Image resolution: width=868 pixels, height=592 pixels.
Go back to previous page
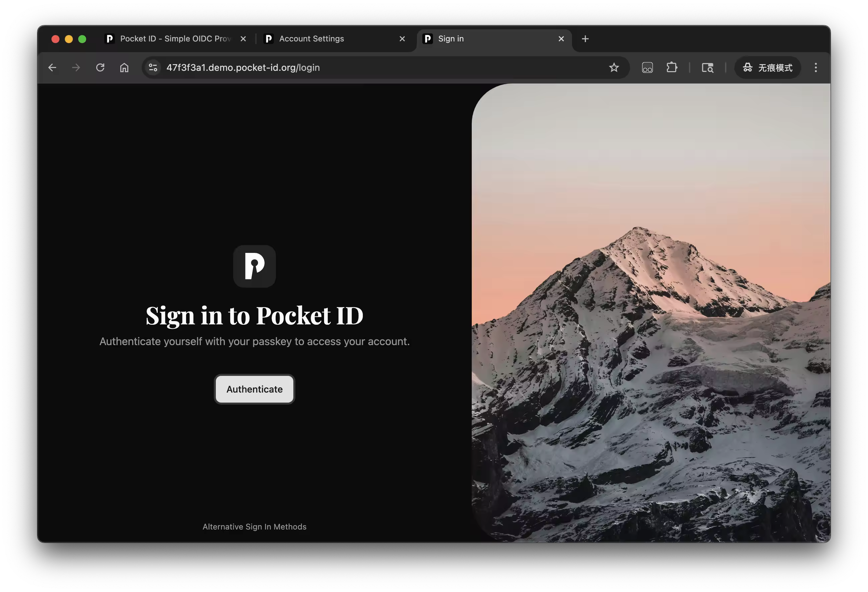(x=52, y=67)
